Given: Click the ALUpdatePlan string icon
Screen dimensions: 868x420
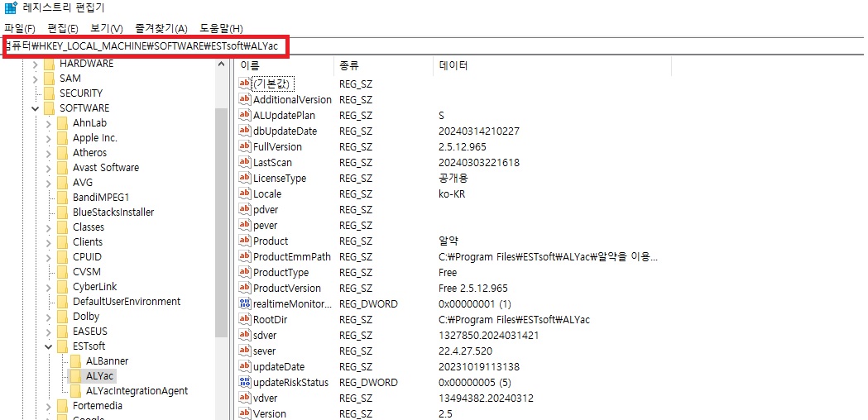Looking at the screenshot, I should click(245, 115).
